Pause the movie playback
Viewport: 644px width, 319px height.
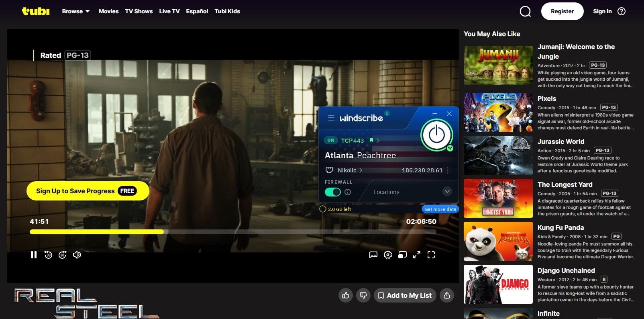(34, 255)
